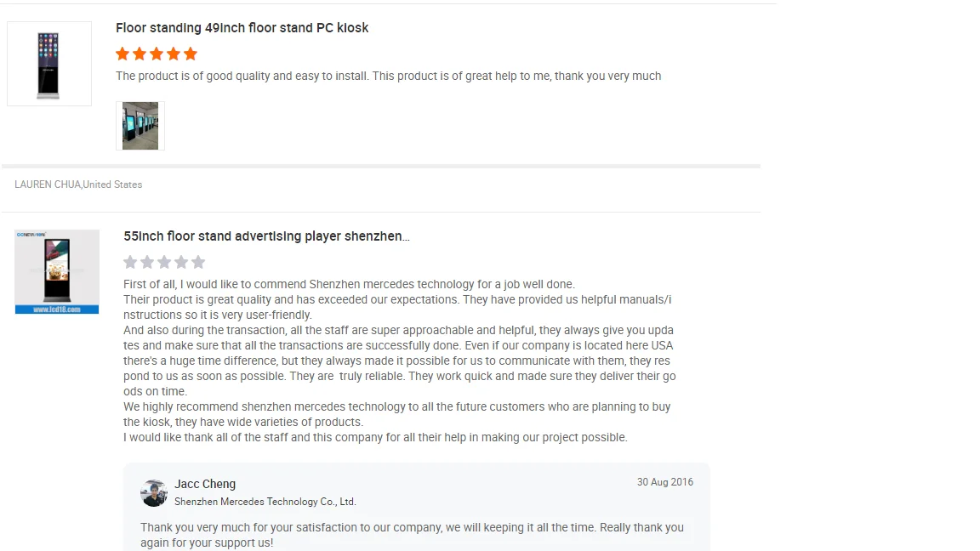This screenshot has height=551, width=980.
Task: Open "Floor standing 49inch floor stand PC kiosk" title
Action: click(242, 28)
